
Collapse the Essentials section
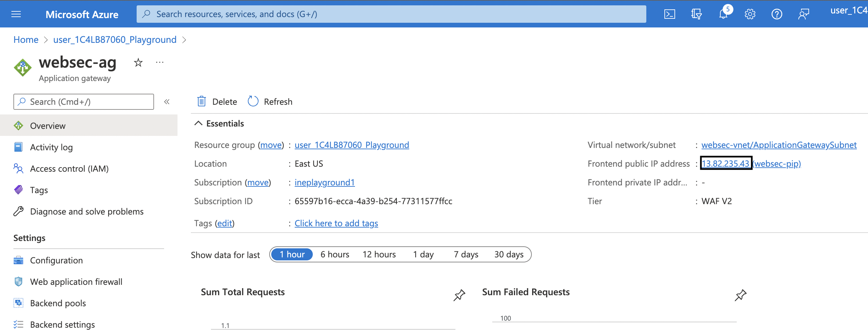click(199, 123)
